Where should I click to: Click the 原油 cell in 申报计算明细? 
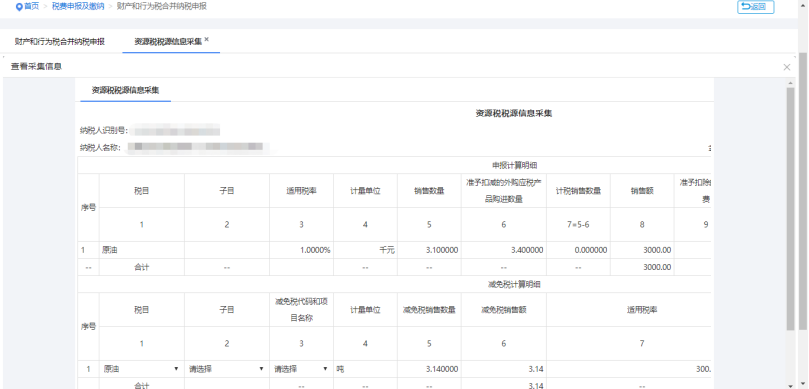point(142,250)
